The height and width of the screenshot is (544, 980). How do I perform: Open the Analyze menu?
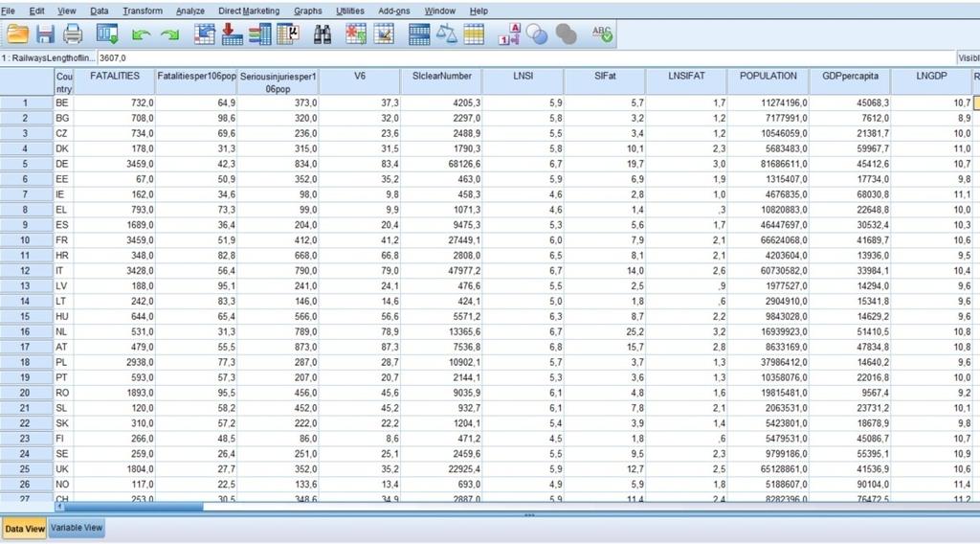click(190, 11)
